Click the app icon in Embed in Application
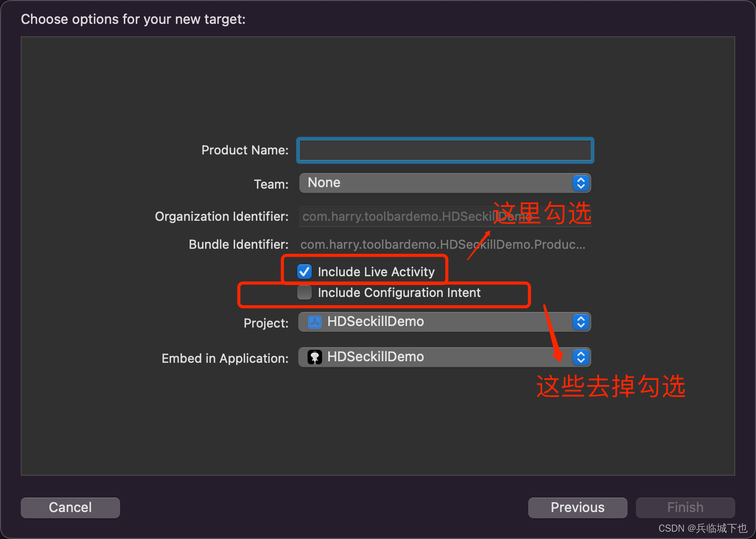 pyautogui.click(x=315, y=357)
